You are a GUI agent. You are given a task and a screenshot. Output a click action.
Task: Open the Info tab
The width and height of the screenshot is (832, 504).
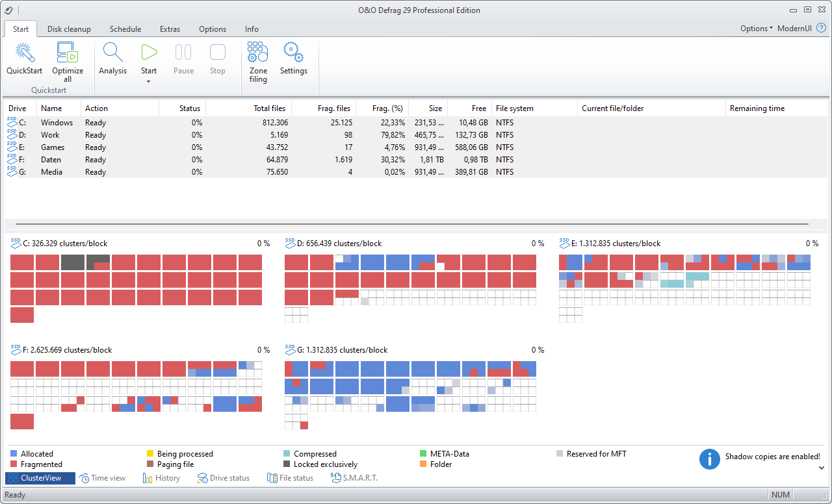(x=252, y=29)
